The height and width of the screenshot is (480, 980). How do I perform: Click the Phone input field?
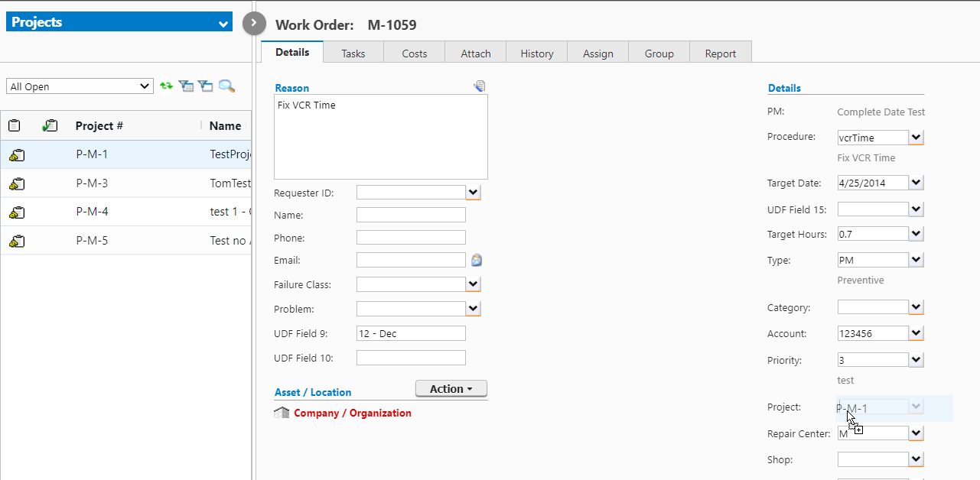pyautogui.click(x=411, y=238)
